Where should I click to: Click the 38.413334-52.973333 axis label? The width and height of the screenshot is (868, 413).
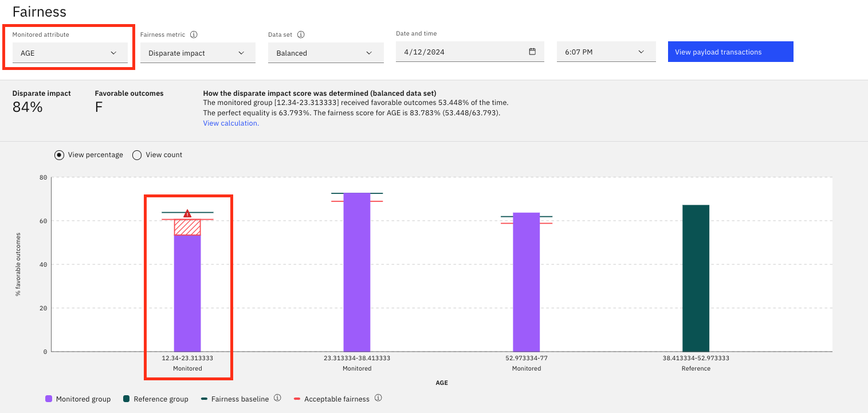coord(696,358)
